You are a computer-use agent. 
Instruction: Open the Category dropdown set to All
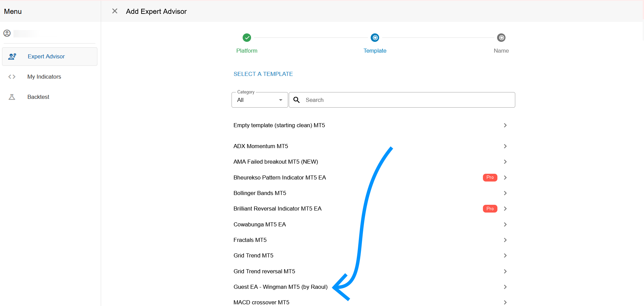260,100
